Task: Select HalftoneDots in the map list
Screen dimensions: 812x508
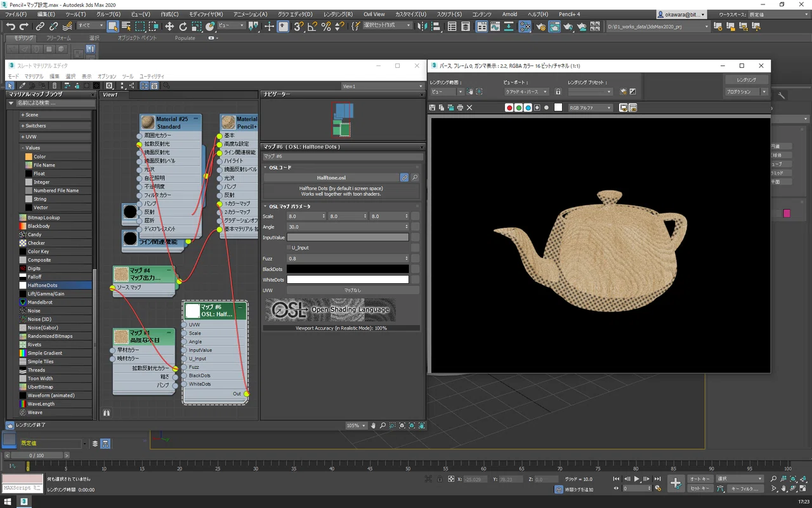Action: (55, 286)
